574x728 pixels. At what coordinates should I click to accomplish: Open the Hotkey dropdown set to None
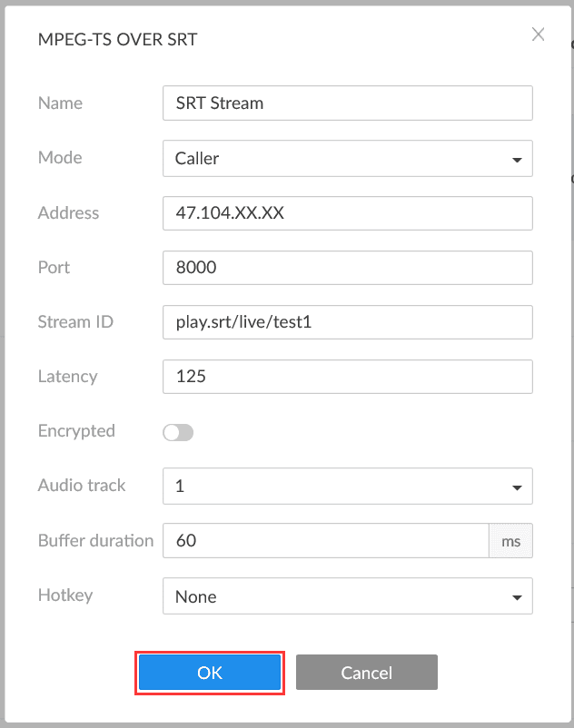tap(347, 596)
